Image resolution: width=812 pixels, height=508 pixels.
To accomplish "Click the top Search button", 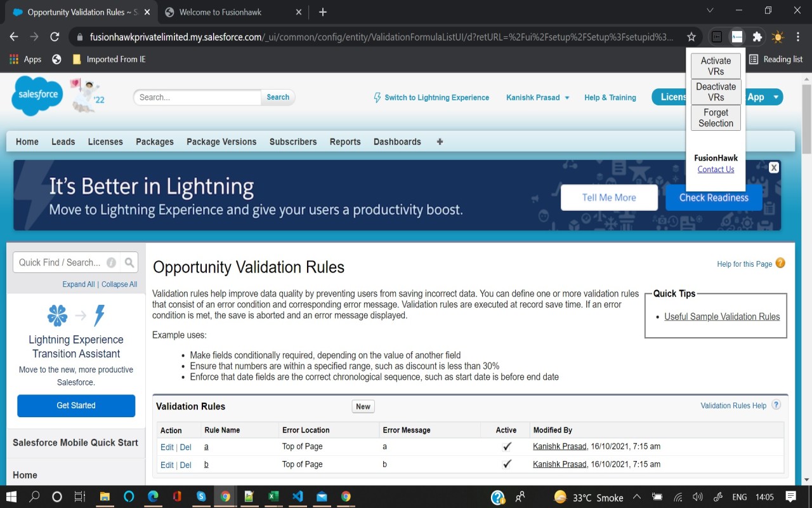I will pos(278,97).
